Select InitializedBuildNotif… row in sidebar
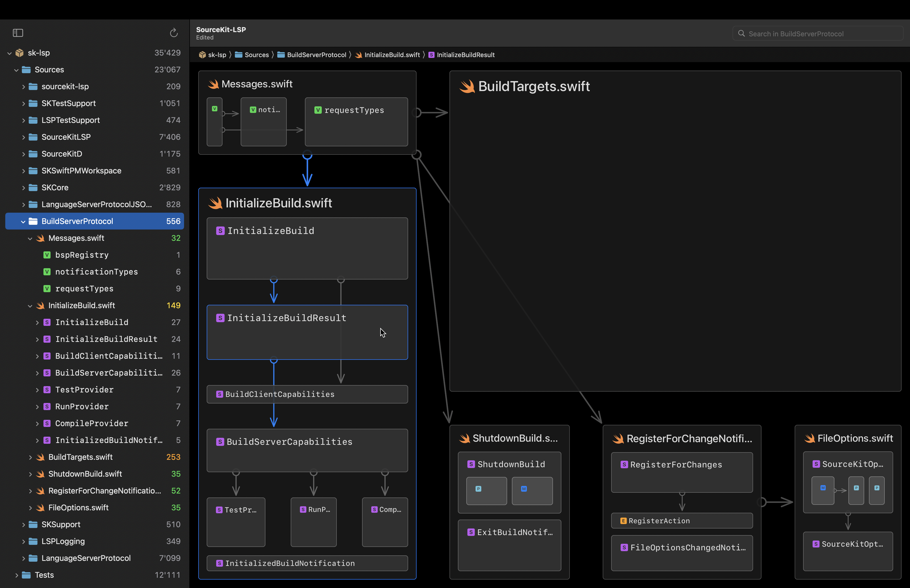 click(95, 440)
